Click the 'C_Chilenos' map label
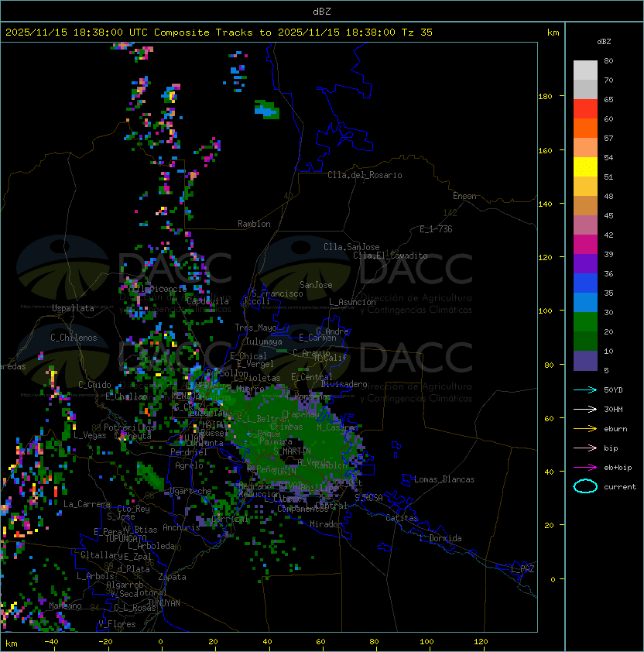Screen dimensions: 644x652 click(x=74, y=338)
